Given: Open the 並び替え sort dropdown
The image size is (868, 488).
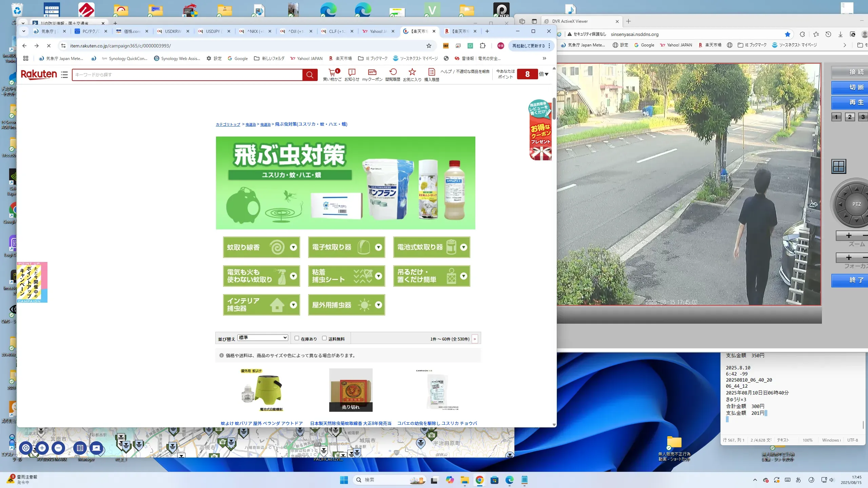Looking at the screenshot, I should [263, 338].
